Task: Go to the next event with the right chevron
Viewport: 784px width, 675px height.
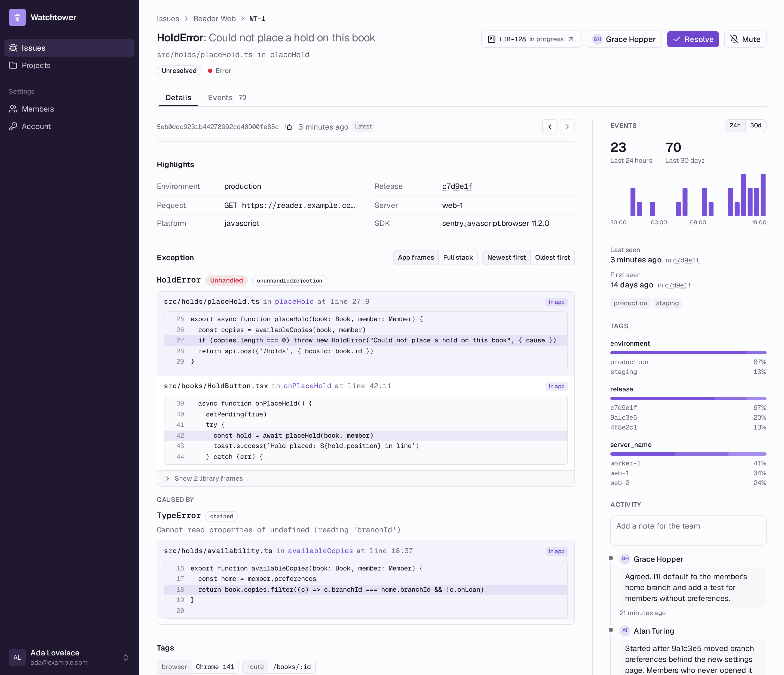Action: click(567, 127)
